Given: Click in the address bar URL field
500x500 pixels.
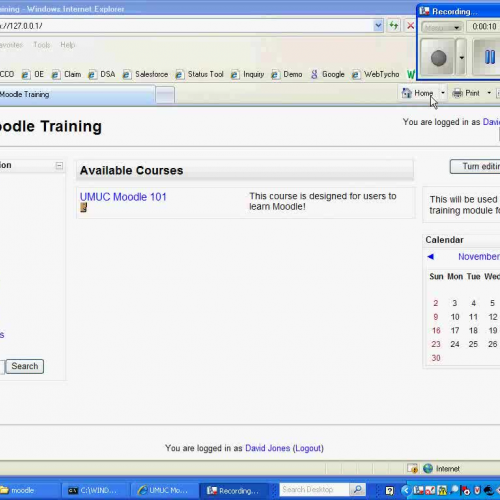Looking at the screenshot, I should coord(187,26).
